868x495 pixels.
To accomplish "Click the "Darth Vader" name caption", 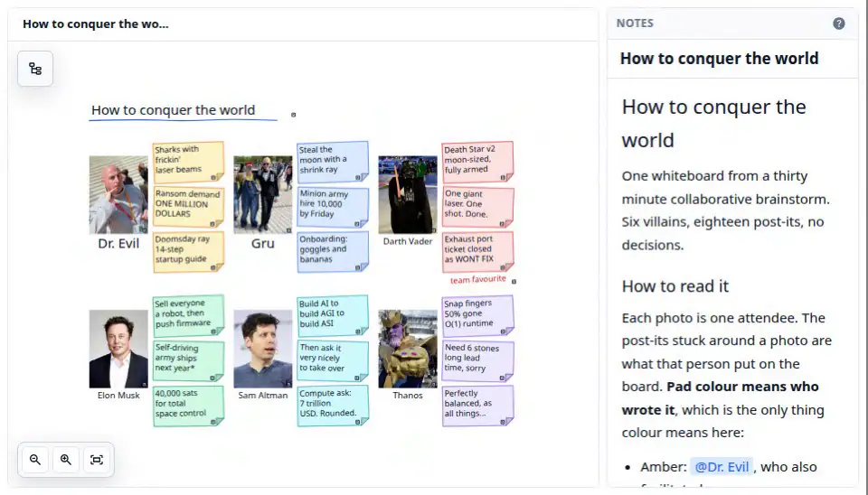I will click(x=408, y=241).
